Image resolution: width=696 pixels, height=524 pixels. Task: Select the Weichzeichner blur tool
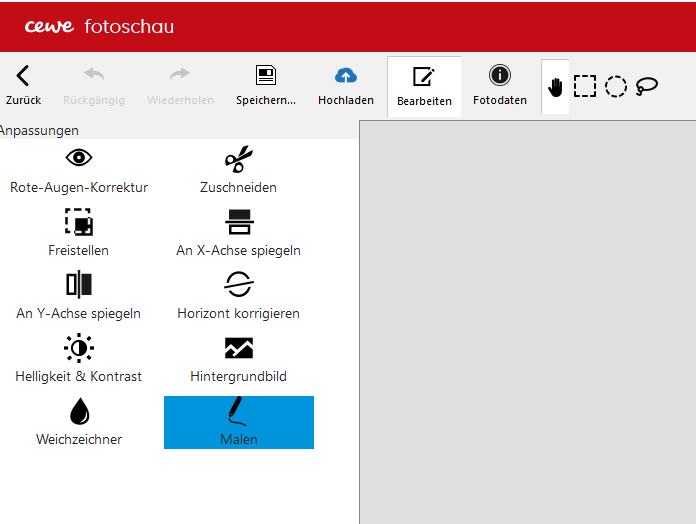[79, 422]
